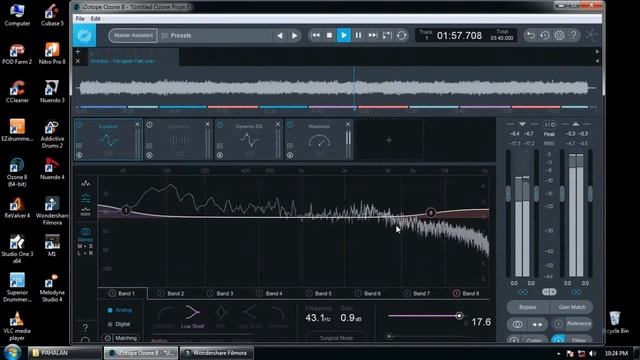Click the iZotope Ozone logo button
The width and height of the screenshot is (640, 360).
84,36
